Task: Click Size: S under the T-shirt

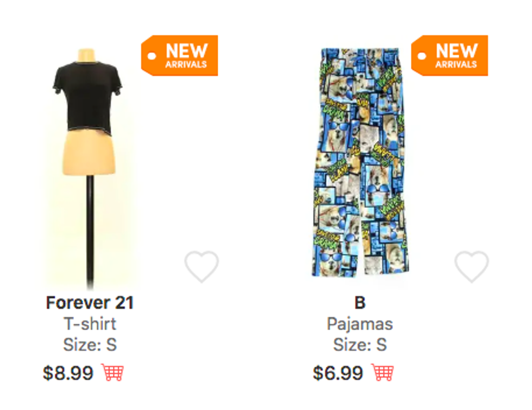Action: (90, 344)
